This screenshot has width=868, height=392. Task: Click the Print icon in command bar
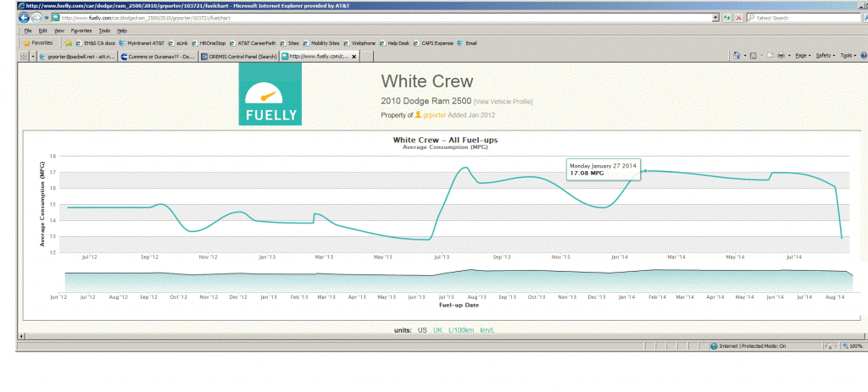769,56
